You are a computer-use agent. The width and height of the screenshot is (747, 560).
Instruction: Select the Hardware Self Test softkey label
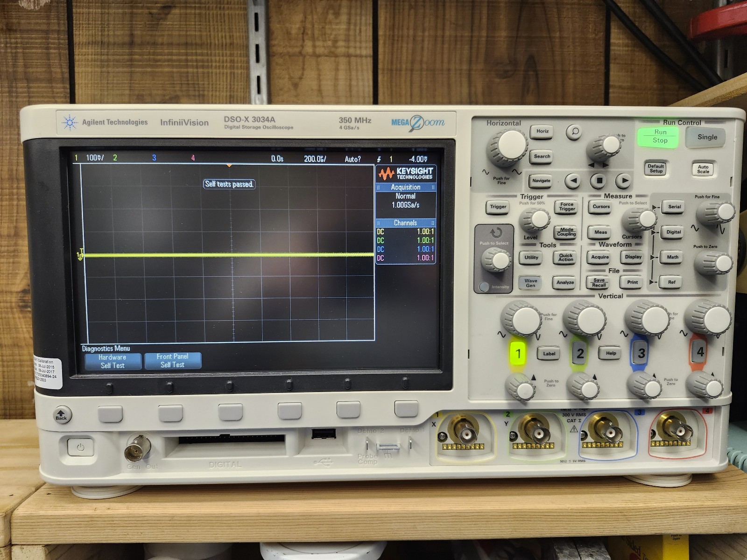pyautogui.click(x=113, y=361)
